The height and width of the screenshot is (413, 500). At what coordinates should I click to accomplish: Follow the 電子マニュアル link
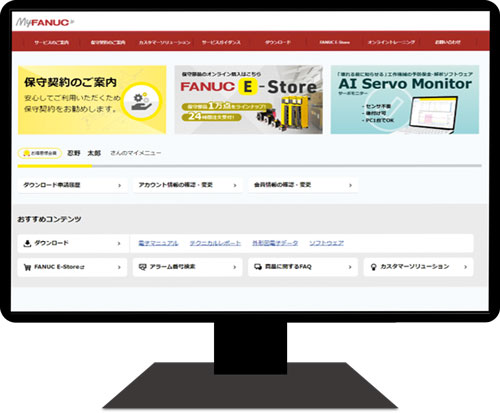click(158, 243)
